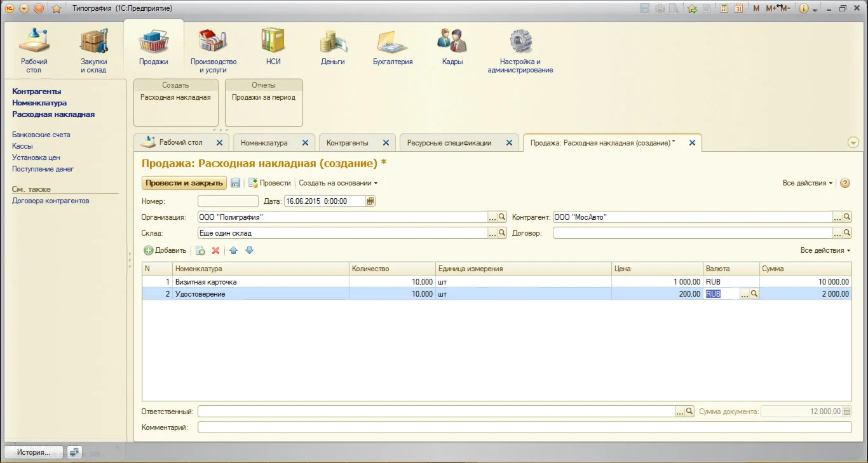Switch to the Ресурсные спецификации tab
Screen dimensions: 868x463
449,143
